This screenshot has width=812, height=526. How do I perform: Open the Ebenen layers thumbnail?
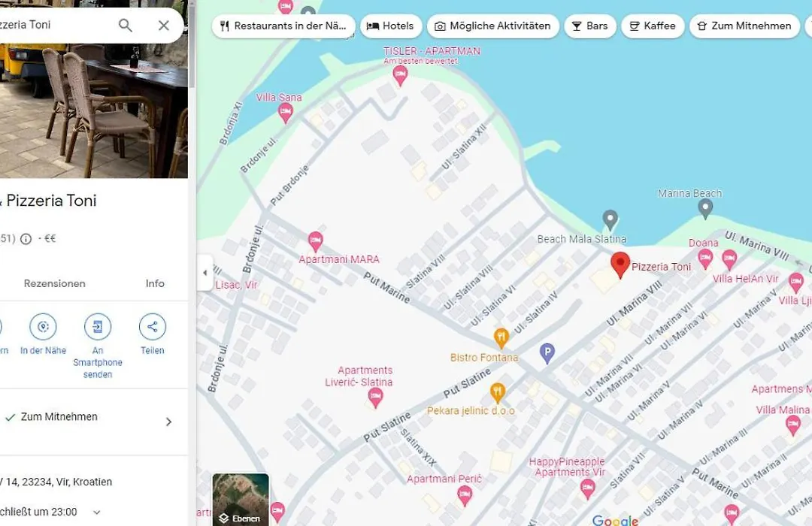[241, 500]
